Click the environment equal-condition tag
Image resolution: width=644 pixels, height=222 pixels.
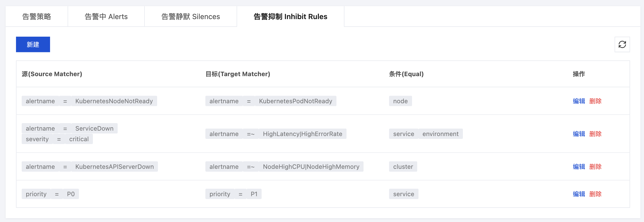click(440, 134)
